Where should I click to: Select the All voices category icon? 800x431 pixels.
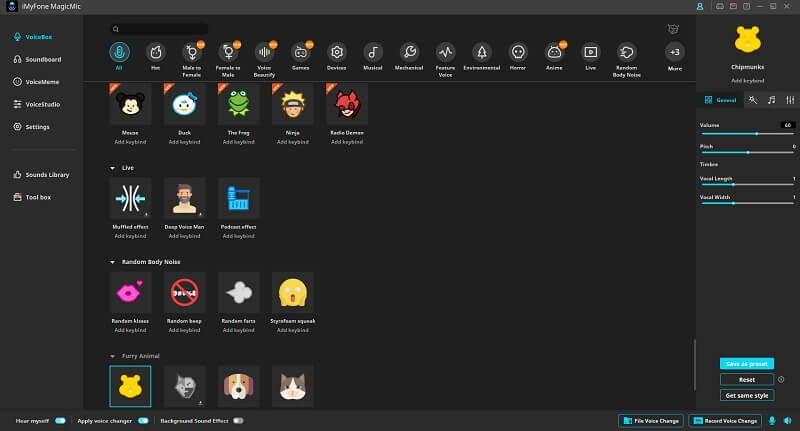pyautogui.click(x=119, y=52)
